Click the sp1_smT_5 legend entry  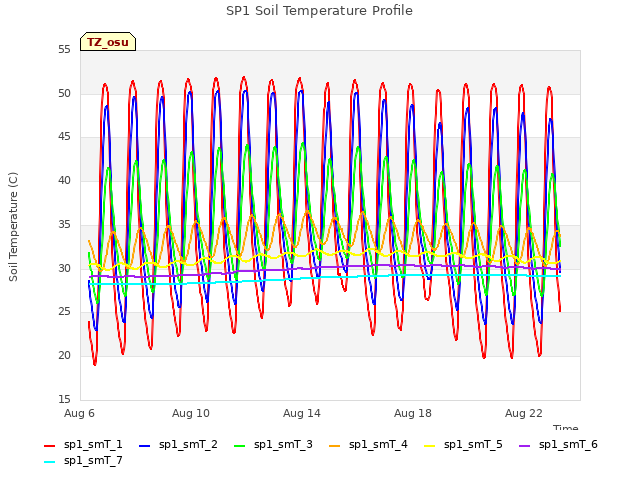463,444
